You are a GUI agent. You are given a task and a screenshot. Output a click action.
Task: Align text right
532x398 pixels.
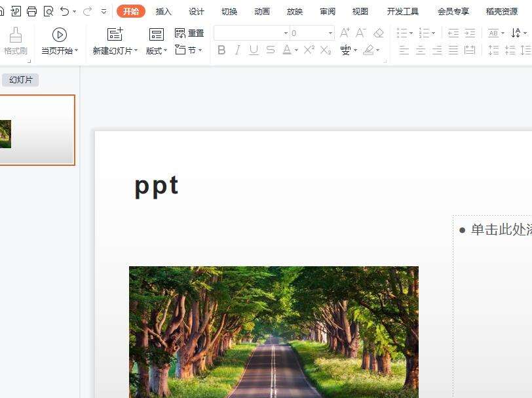click(x=437, y=50)
